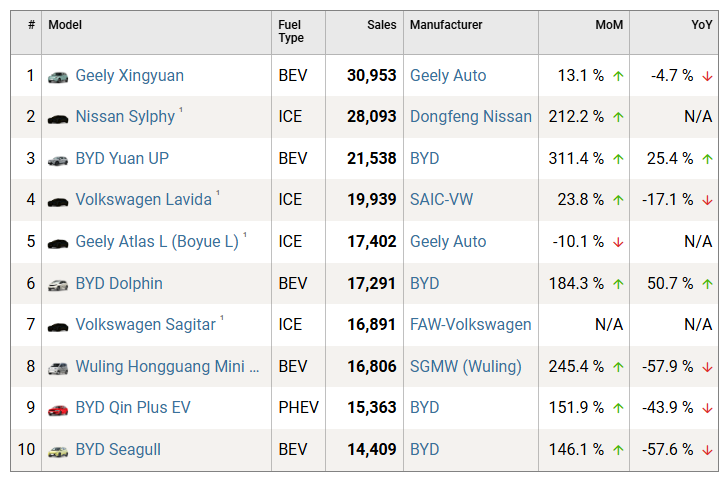This screenshot has width=726, height=481.
Task: Click the BYD Dolphin car icon
Action: tap(58, 284)
